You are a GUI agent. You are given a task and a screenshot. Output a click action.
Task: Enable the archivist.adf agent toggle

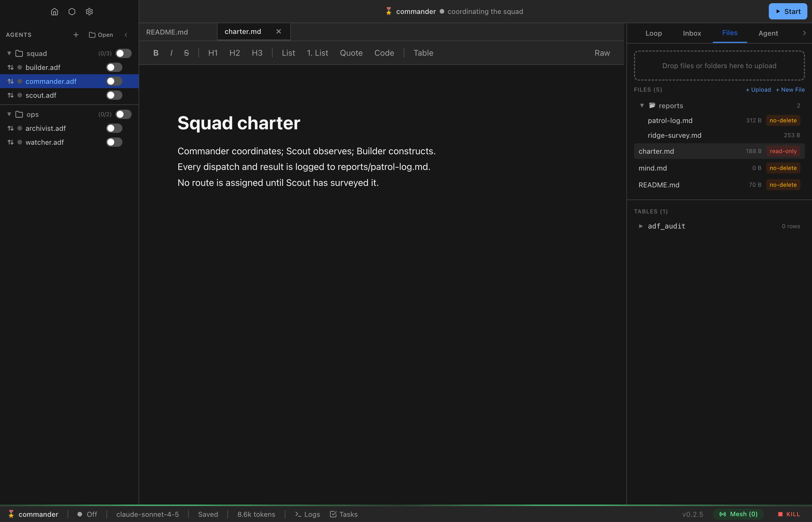114,128
